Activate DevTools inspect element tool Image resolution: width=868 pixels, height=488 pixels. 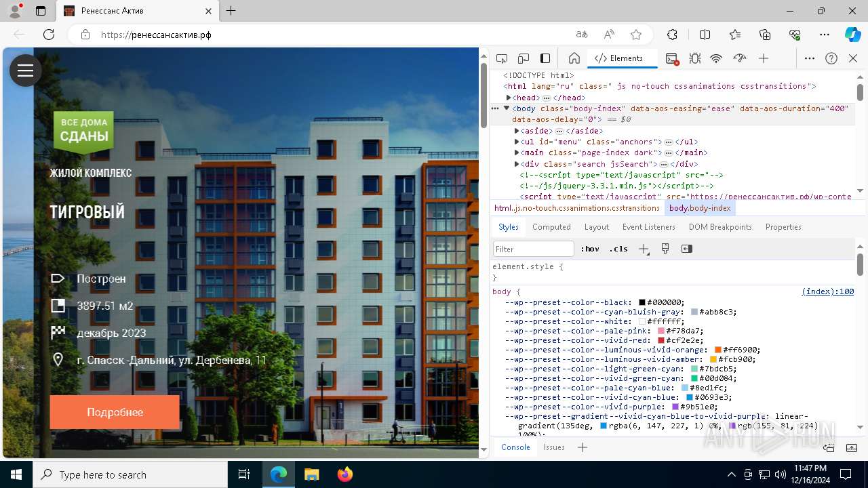point(502,58)
